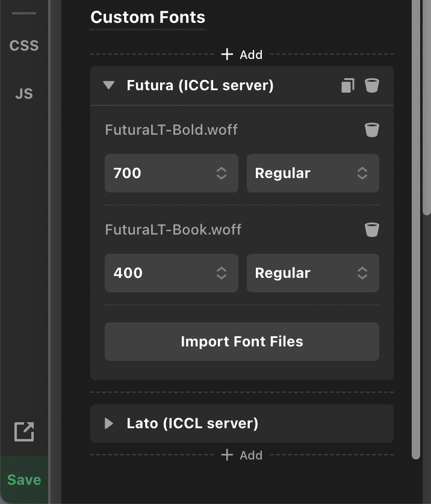Open the Regular style dropdown for FuturaLT-Book
The image size is (431, 504).
tap(312, 273)
